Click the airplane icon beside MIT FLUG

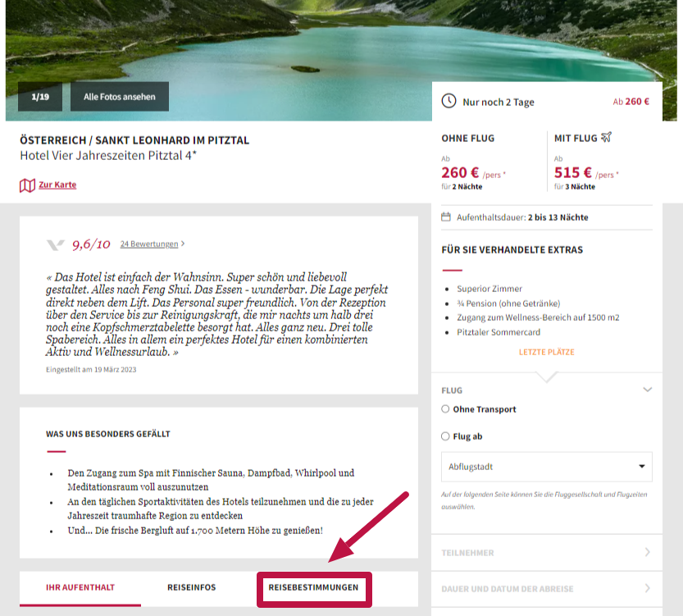click(x=606, y=138)
